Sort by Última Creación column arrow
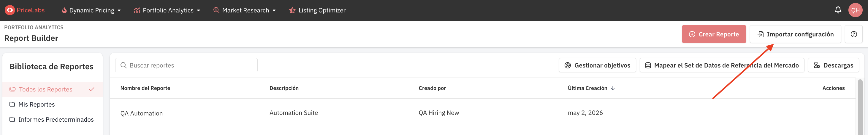 click(x=613, y=88)
